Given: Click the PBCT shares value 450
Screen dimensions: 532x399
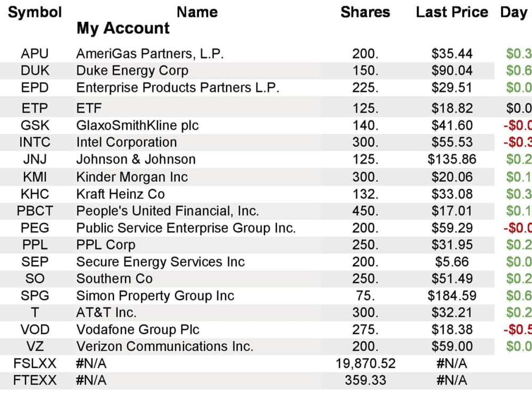Looking at the screenshot, I should tap(365, 211).
